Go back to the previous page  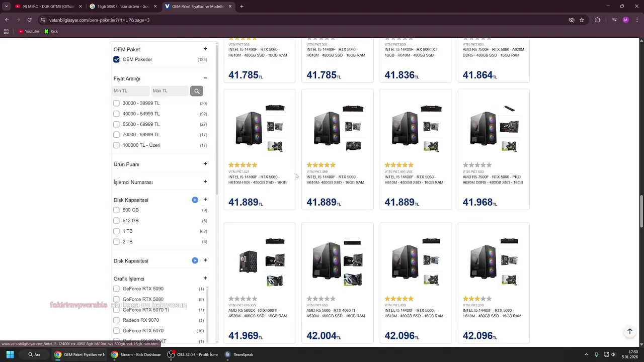click(x=7, y=20)
